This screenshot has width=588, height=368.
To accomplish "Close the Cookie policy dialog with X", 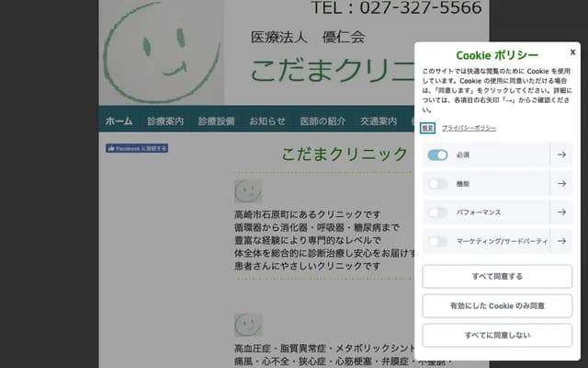I will point(572,52).
